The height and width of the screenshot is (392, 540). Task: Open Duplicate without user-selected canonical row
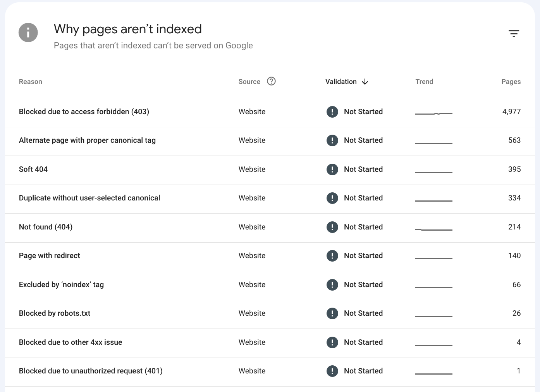pos(89,198)
